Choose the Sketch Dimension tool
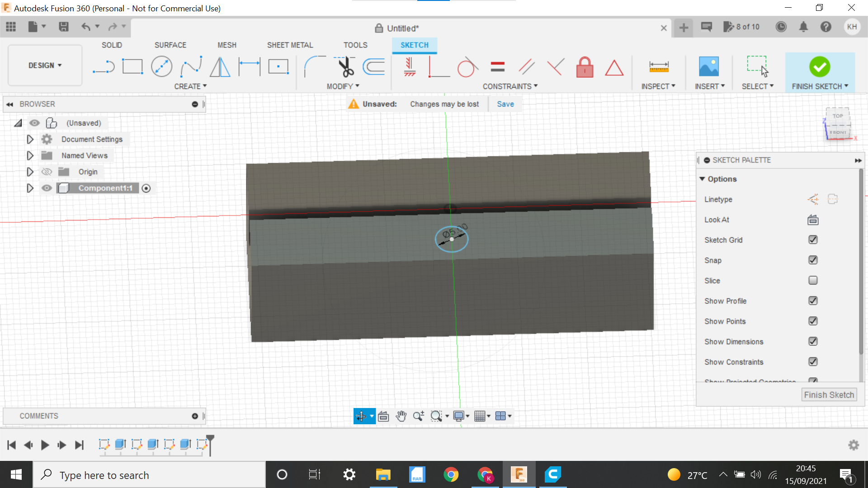 [x=250, y=67]
